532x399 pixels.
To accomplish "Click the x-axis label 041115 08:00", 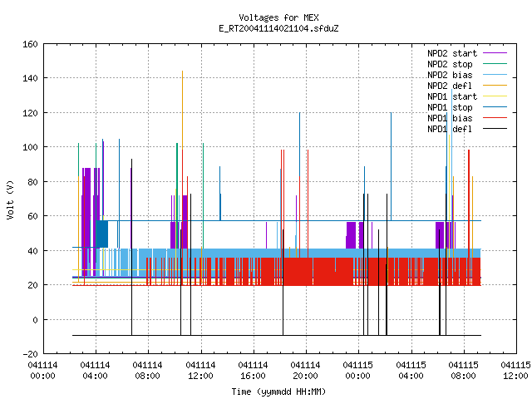I will coord(464,371).
